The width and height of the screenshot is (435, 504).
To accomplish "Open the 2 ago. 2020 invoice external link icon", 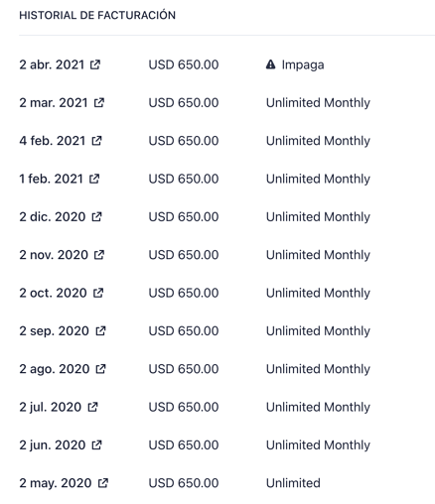I will pyautogui.click(x=100, y=369).
